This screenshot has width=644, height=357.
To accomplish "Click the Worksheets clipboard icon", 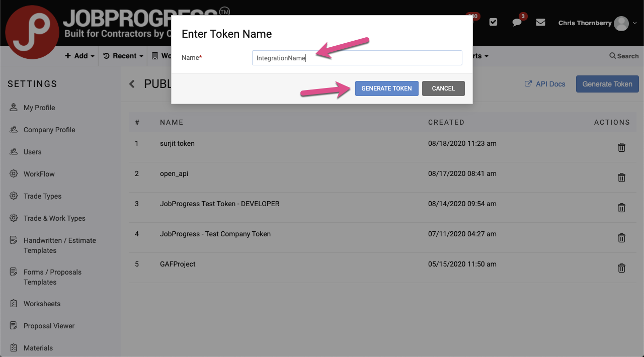I will pyautogui.click(x=14, y=303).
